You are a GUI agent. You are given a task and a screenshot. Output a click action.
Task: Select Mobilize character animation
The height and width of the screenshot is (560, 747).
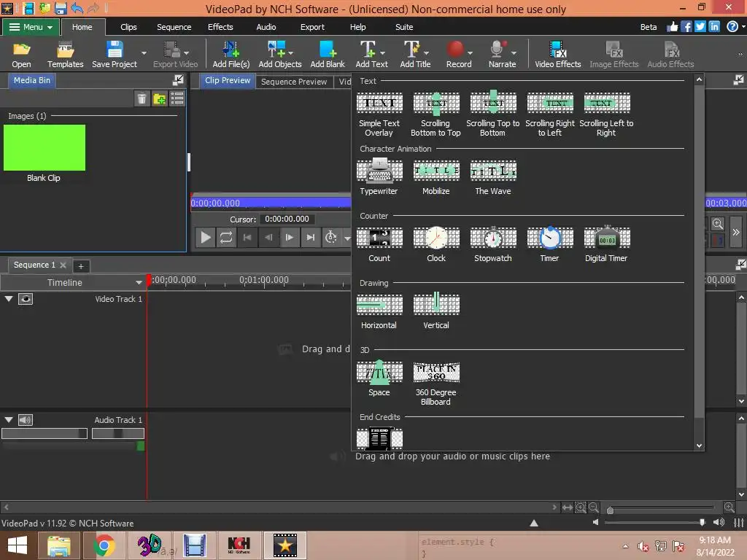[436, 178]
